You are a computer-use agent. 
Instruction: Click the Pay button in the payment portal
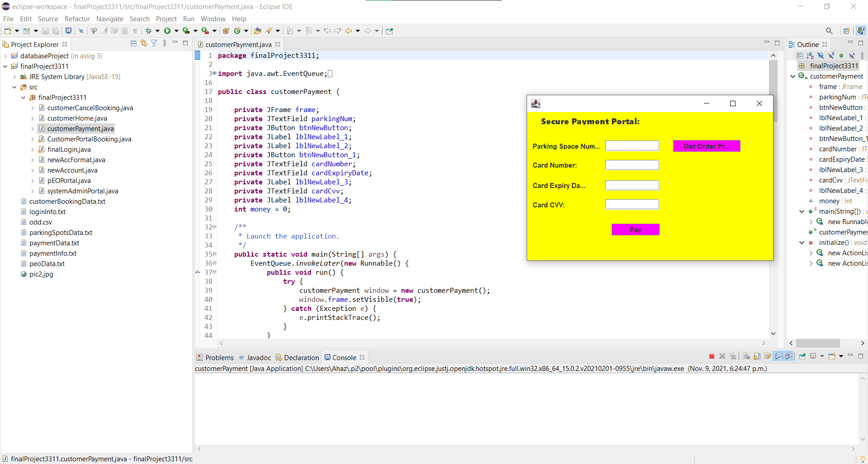pyautogui.click(x=635, y=230)
